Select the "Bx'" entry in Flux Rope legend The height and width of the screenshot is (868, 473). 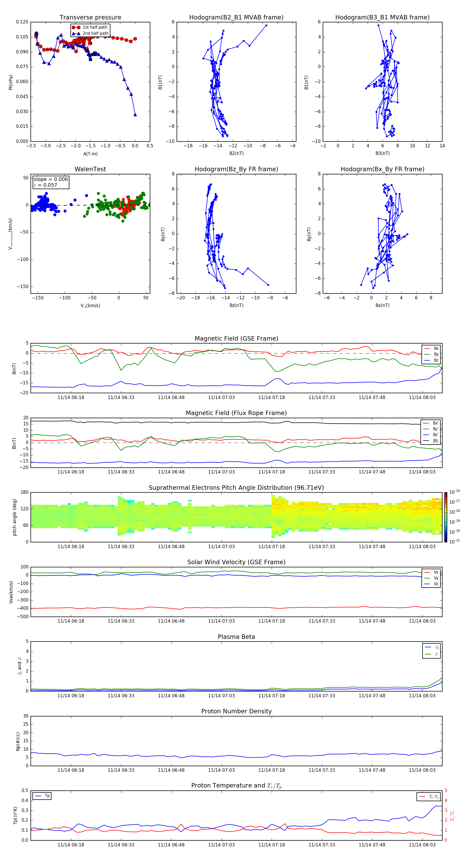point(431,423)
